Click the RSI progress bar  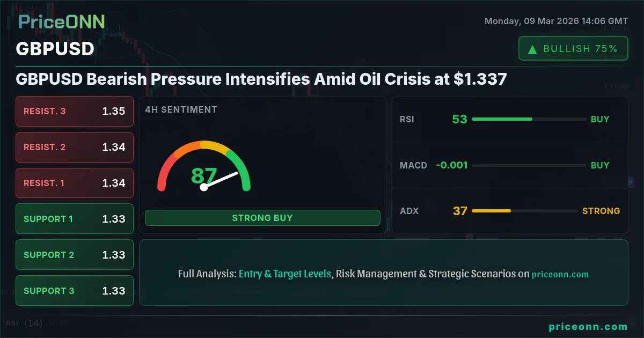[x=529, y=119]
